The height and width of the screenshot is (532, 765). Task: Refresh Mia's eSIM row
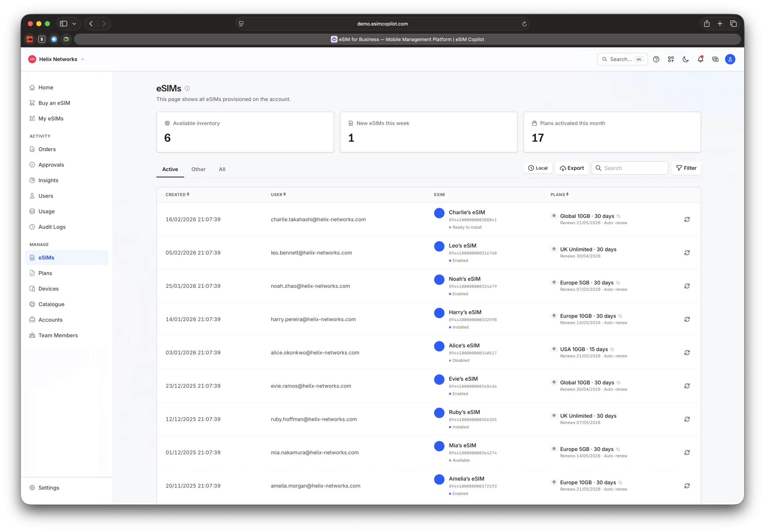pos(687,452)
